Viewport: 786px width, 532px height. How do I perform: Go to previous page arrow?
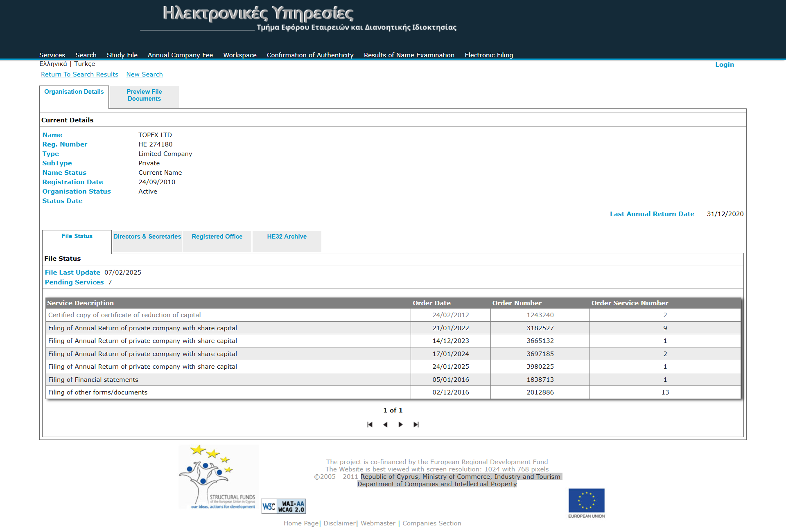[385, 424]
